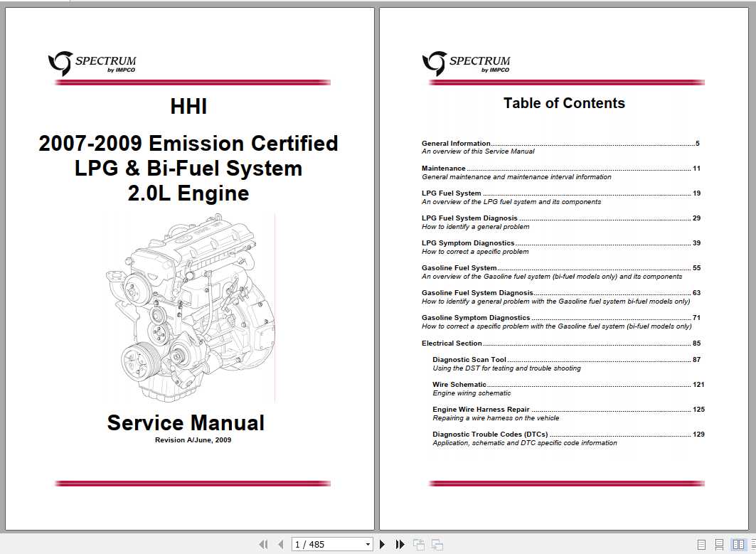Click 'General maintenance and maintenance interval information'

click(516, 177)
